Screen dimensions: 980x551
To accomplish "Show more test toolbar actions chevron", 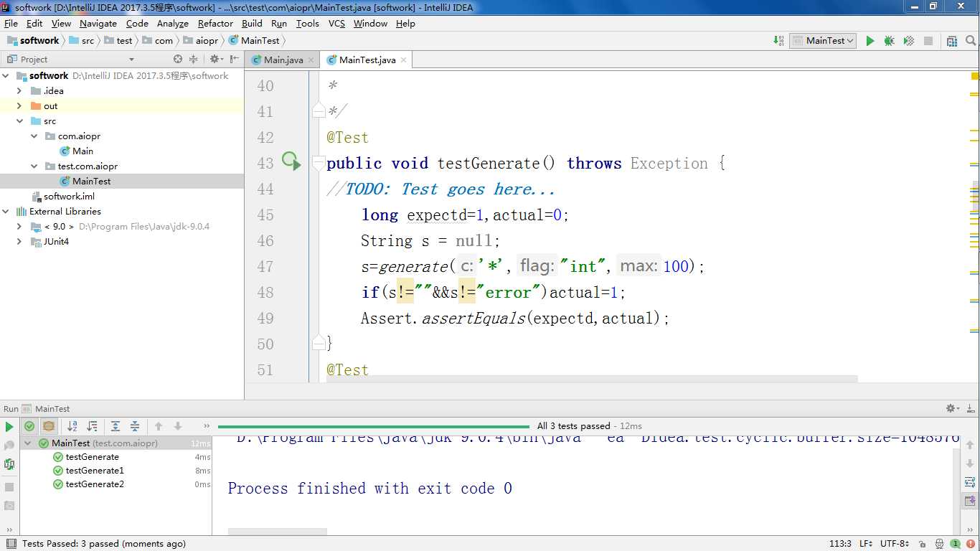I will coord(207,426).
